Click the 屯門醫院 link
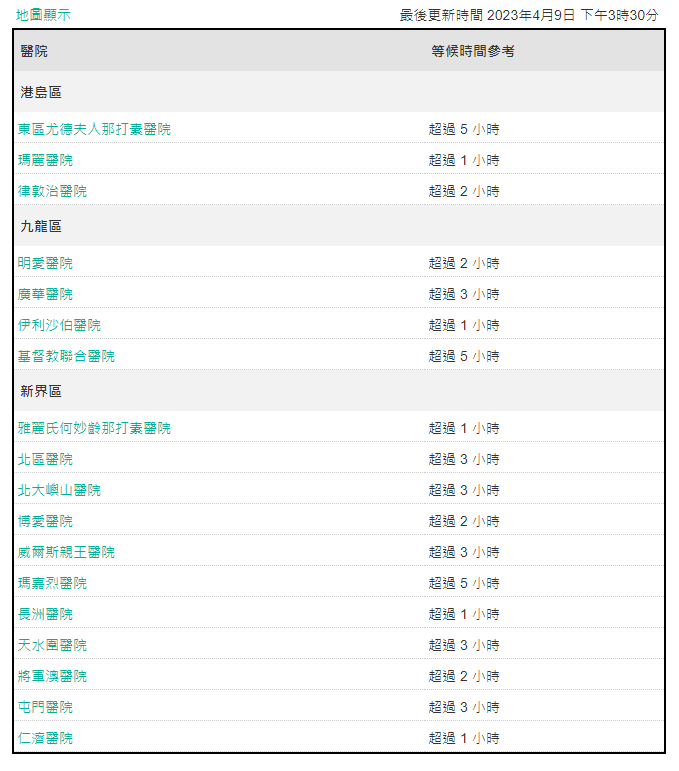 [45, 707]
